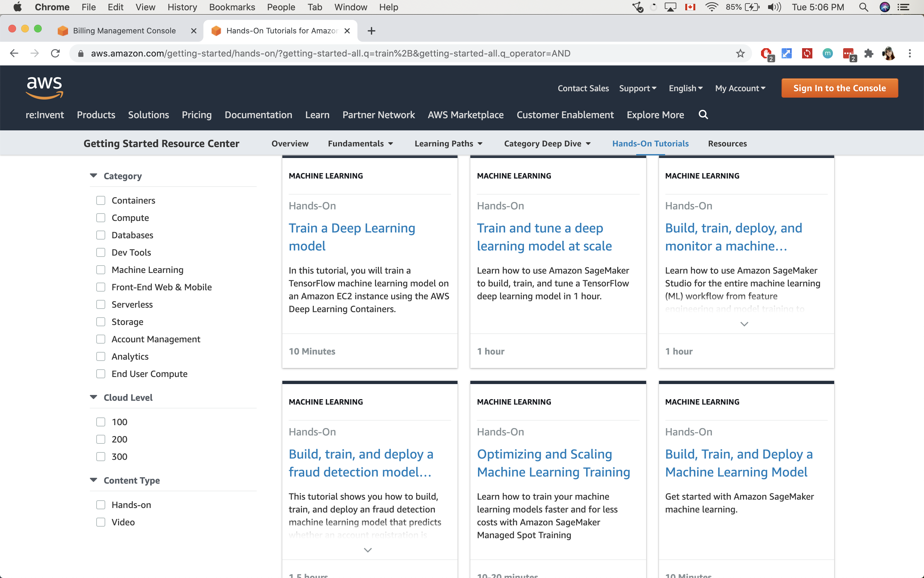
Task: Go back to the previous page
Action: (x=14, y=54)
